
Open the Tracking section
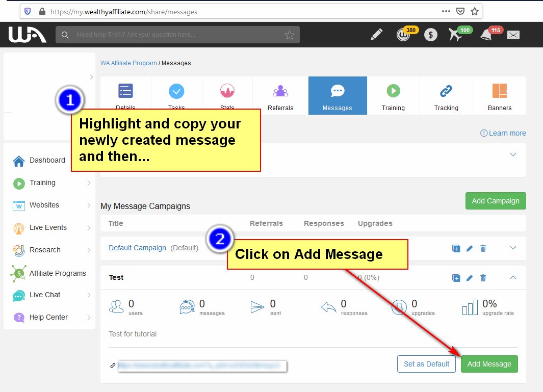point(446,95)
